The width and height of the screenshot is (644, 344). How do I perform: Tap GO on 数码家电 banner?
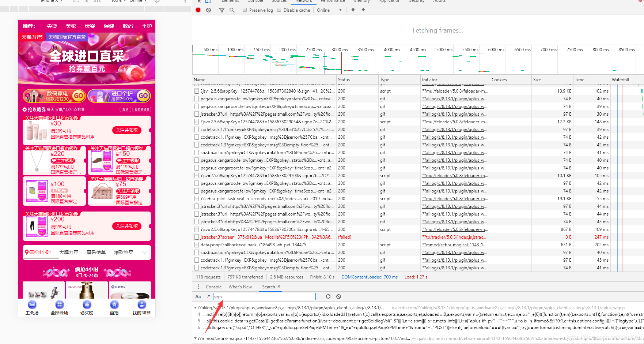[78, 96]
